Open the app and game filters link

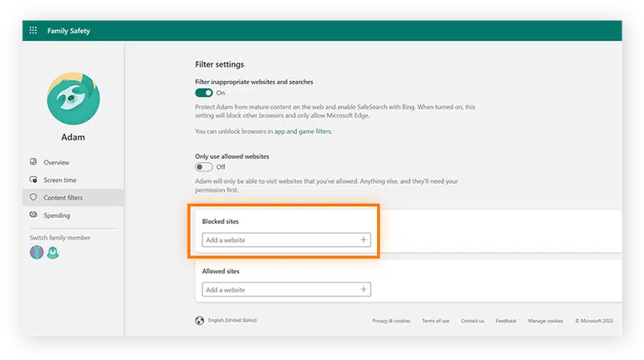(x=302, y=131)
